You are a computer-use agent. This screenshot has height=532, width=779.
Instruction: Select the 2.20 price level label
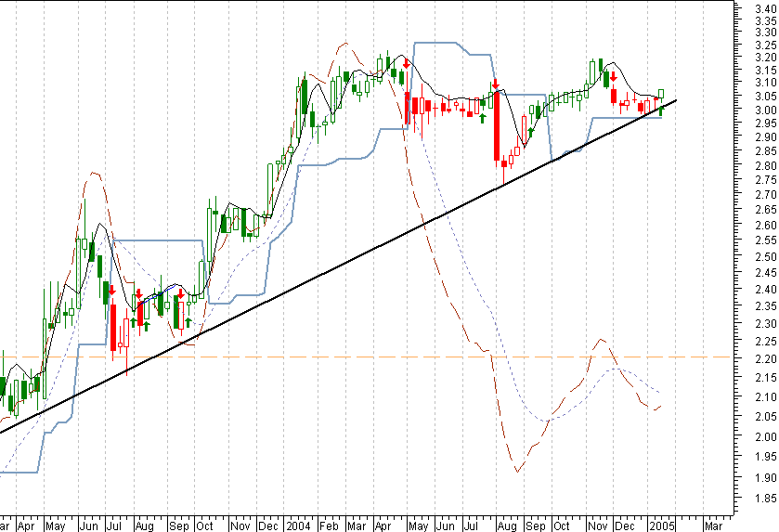click(766, 359)
